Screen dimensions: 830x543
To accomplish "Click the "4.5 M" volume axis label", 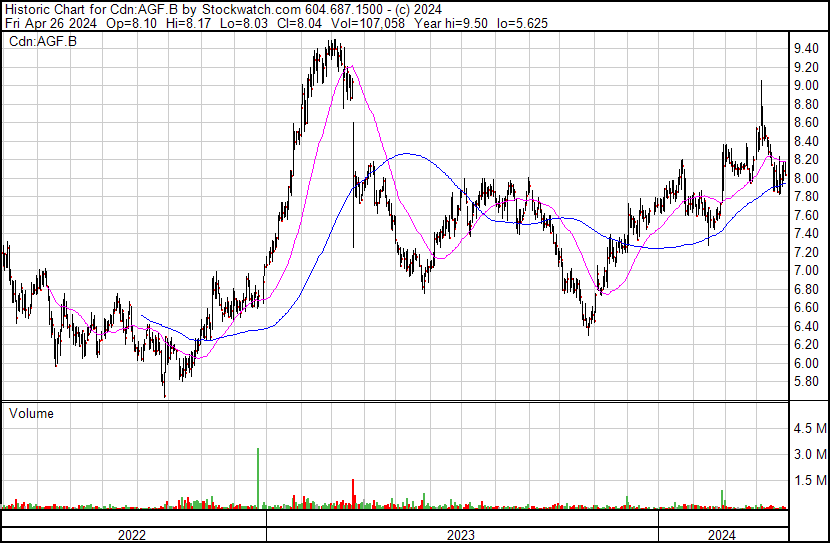I will pyautogui.click(x=810, y=428).
